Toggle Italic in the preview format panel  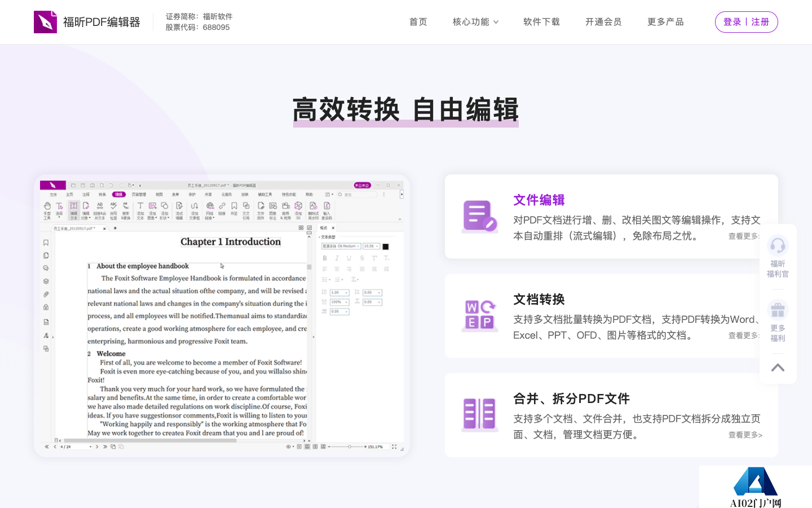[337, 258]
